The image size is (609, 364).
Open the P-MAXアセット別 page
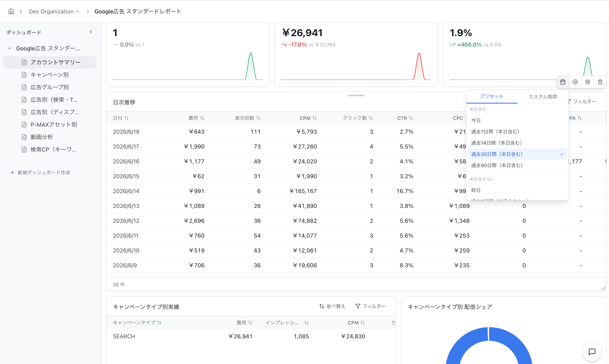click(x=50, y=125)
